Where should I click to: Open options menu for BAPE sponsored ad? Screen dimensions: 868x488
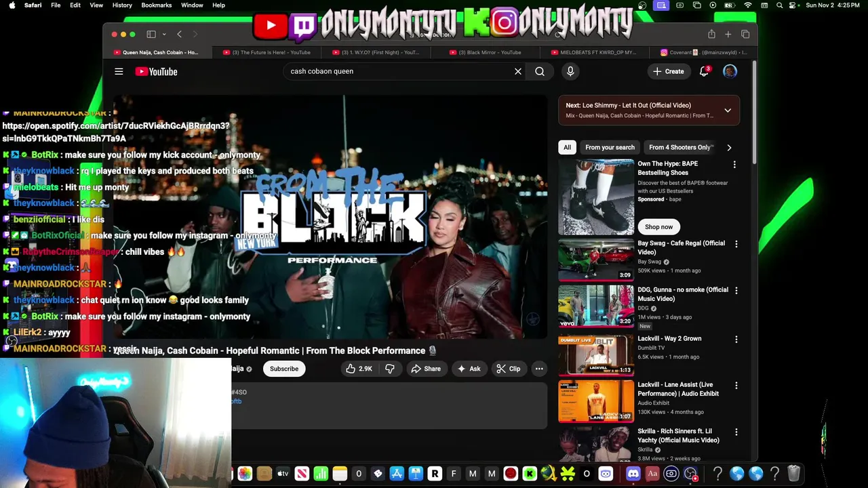pyautogui.click(x=734, y=164)
